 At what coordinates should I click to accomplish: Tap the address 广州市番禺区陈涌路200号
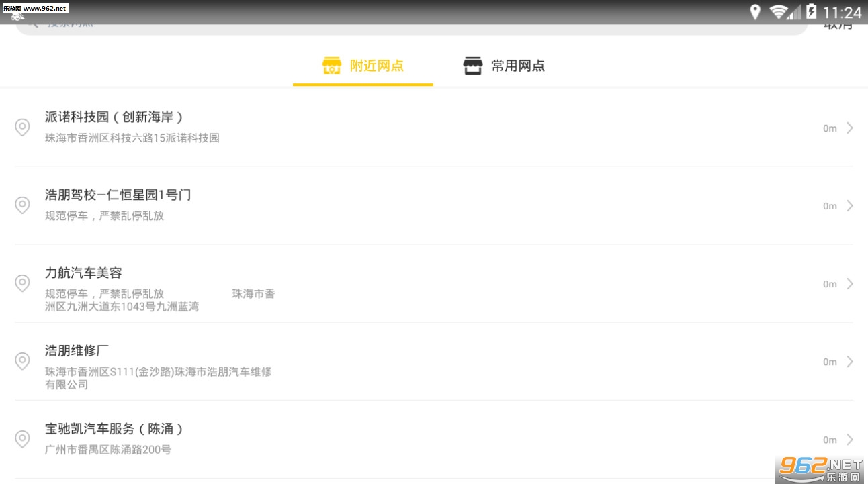[x=108, y=450]
